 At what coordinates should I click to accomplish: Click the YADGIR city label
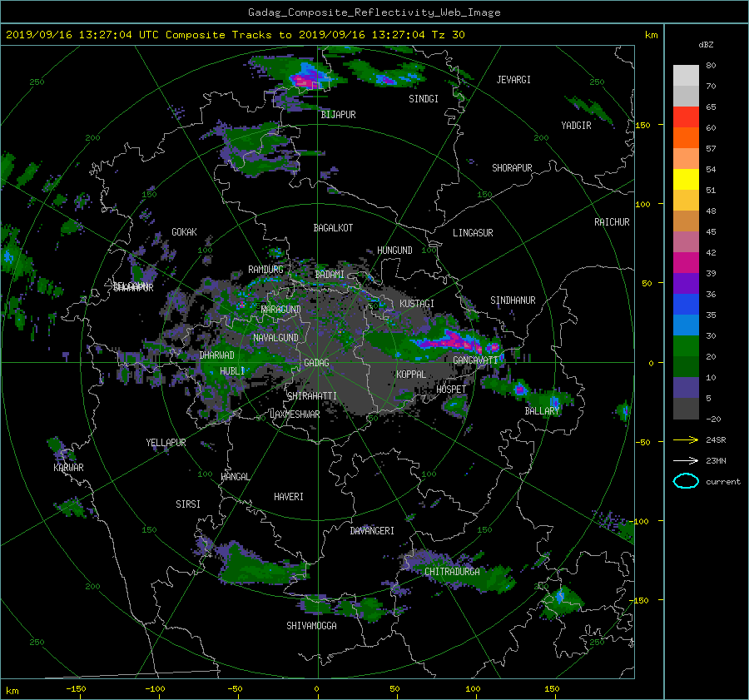click(576, 126)
